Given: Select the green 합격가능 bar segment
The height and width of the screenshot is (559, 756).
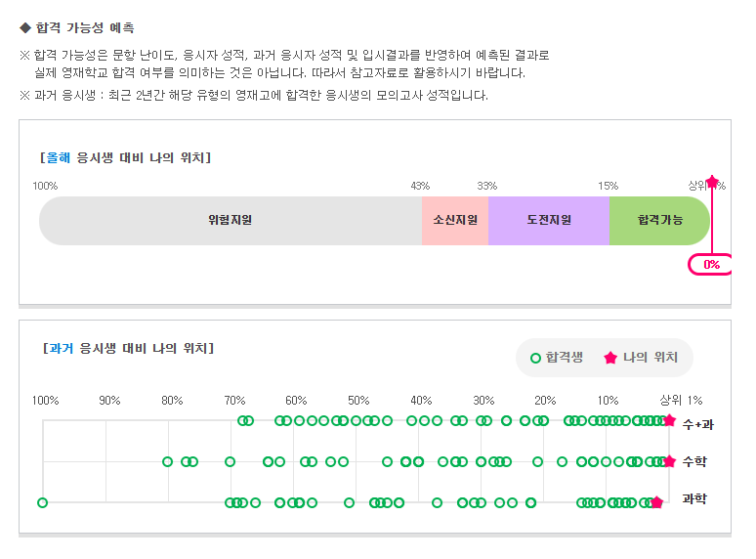Looking at the screenshot, I should (x=660, y=221).
